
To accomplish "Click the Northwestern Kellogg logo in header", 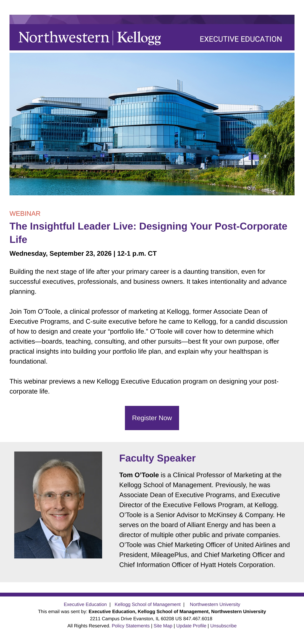I will [x=90, y=38].
